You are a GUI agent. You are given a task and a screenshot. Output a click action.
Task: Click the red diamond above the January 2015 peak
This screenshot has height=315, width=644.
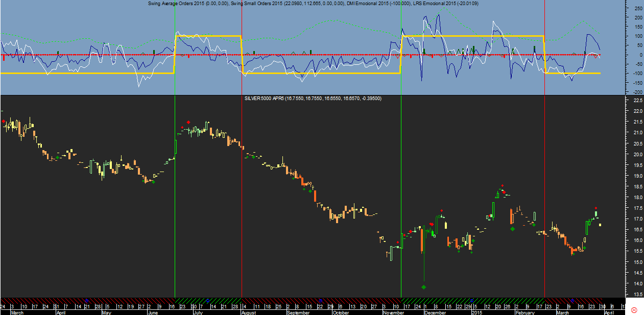tap(503, 186)
